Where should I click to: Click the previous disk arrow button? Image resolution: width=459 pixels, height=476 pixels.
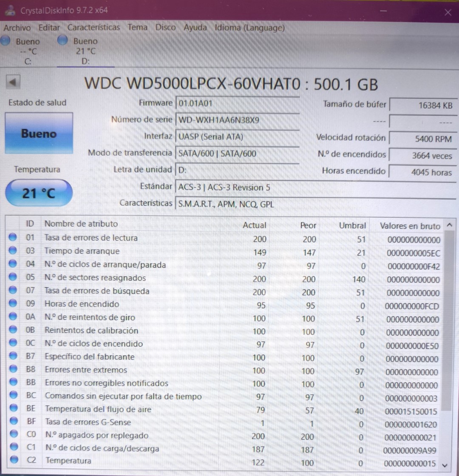click(13, 82)
